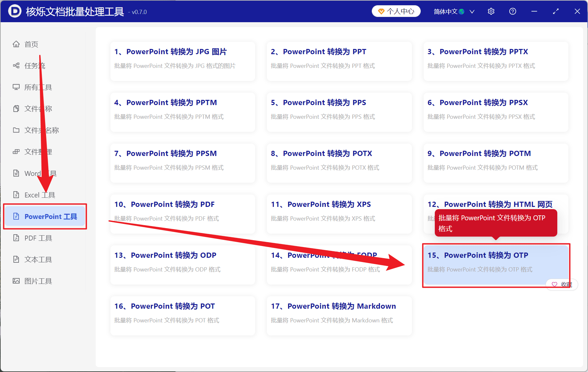This screenshot has width=588, height=372.
Task: Click the home icon beside 首页
Action: (x=16, y=44)
